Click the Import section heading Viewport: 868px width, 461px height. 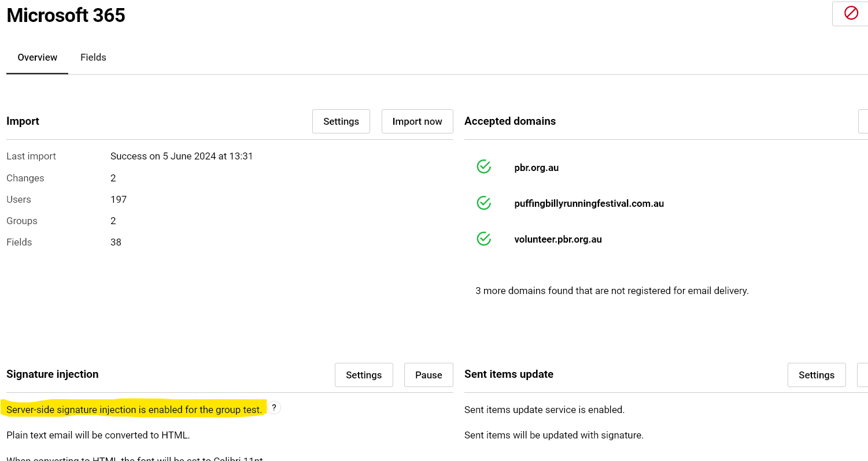pos(23,121)
